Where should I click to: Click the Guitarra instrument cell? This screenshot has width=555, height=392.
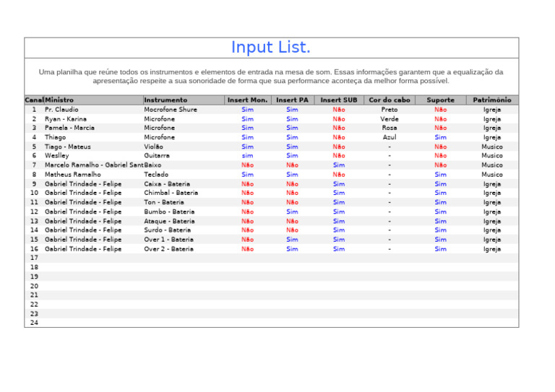click(157, 156)
